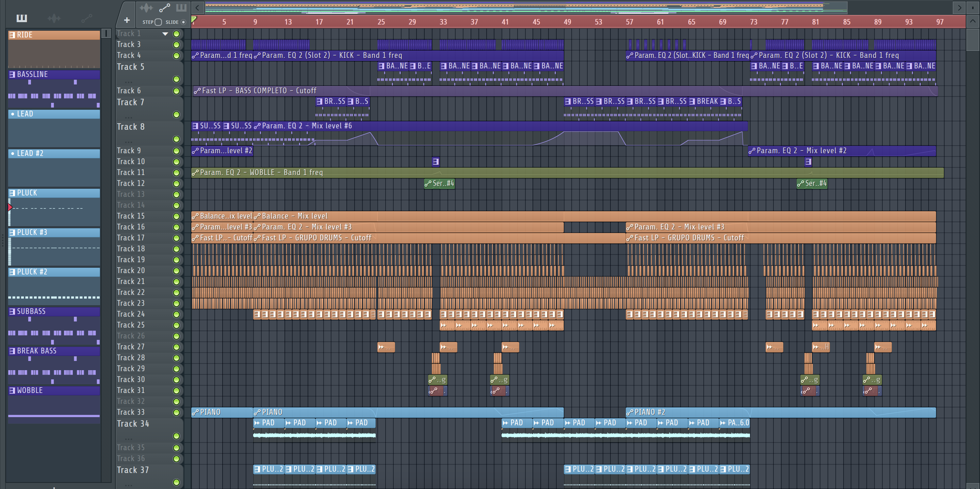Select the audio clip focus icon in playlist toolbar
Viewport: 980px width, 489px height.
point(146,7)
